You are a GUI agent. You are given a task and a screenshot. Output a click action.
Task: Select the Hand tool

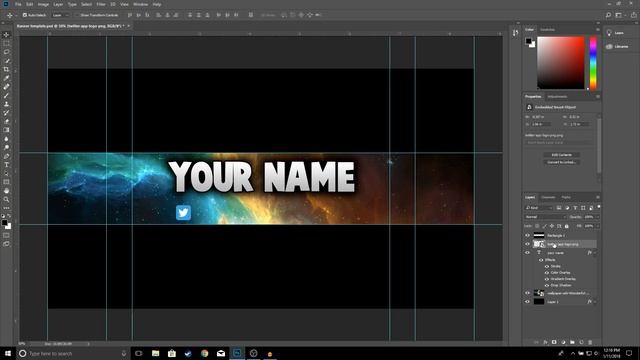click(x=6, y=191)
